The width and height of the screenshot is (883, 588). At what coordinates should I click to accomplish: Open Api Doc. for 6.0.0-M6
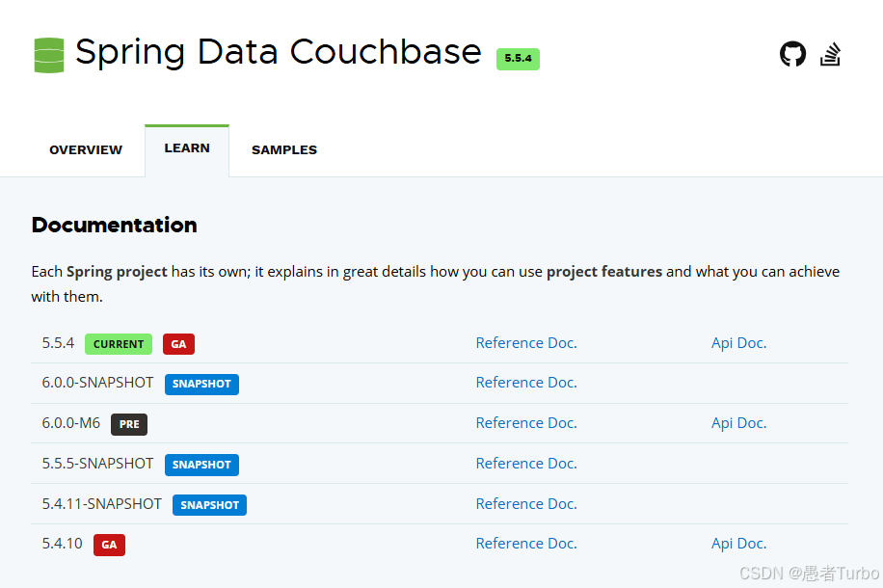point(738,423)
